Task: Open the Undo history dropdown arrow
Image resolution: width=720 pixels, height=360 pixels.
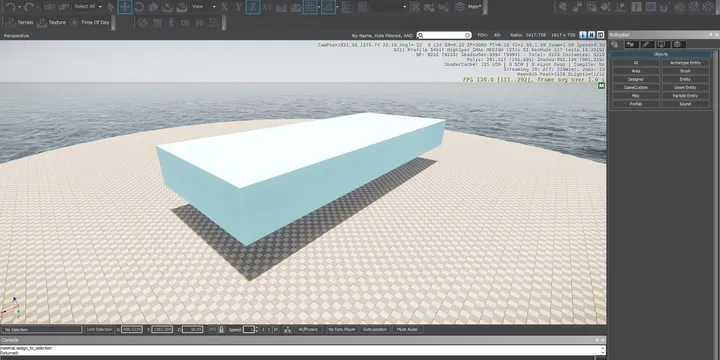Action: click(x=20, y=7)
